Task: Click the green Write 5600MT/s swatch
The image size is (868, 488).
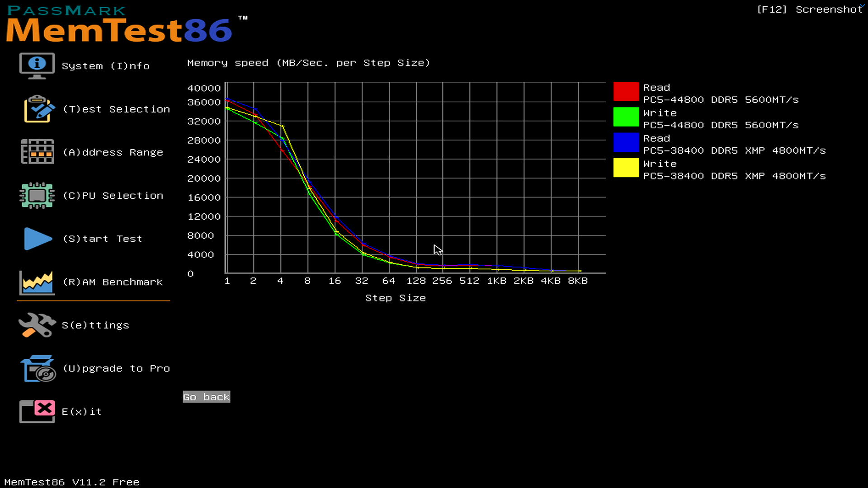Action: point(626,117)
